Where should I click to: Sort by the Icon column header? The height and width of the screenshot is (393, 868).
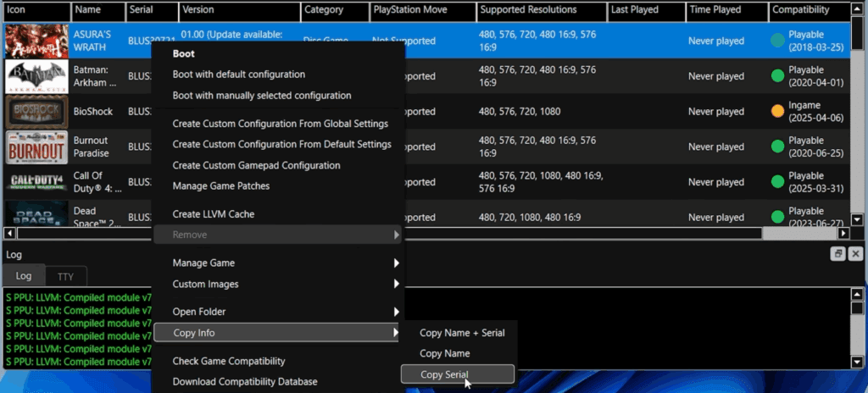coord(36,10)
